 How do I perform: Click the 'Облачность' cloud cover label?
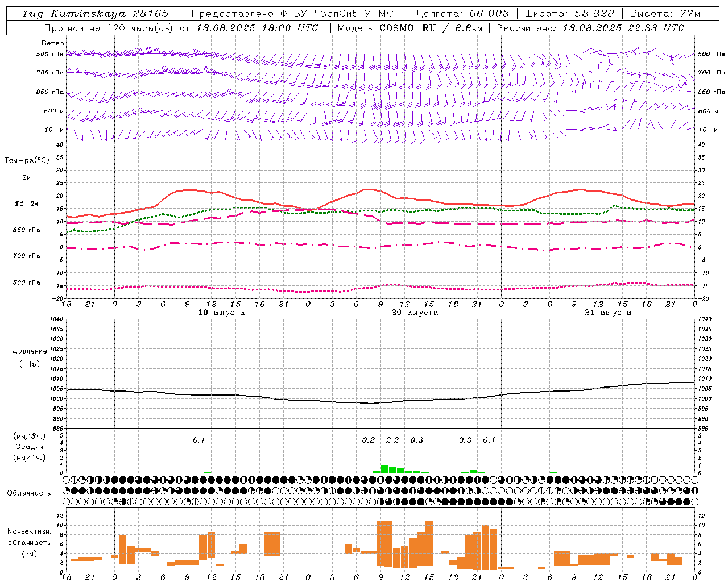(x=29, y=493)
